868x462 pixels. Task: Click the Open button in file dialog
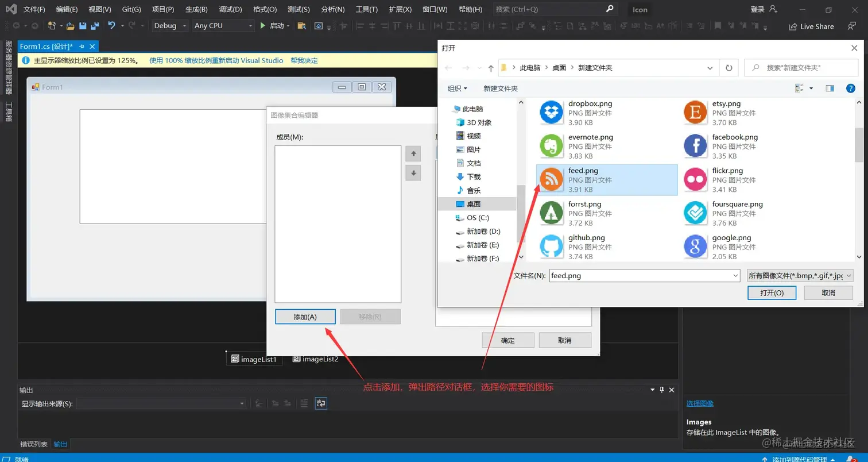click(772, 292)
